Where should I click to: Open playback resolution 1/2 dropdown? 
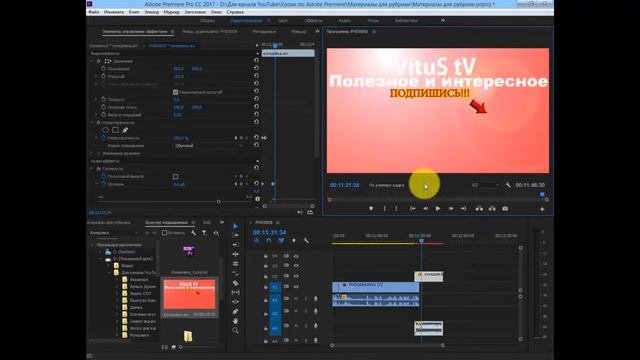(x=486, y=185)
